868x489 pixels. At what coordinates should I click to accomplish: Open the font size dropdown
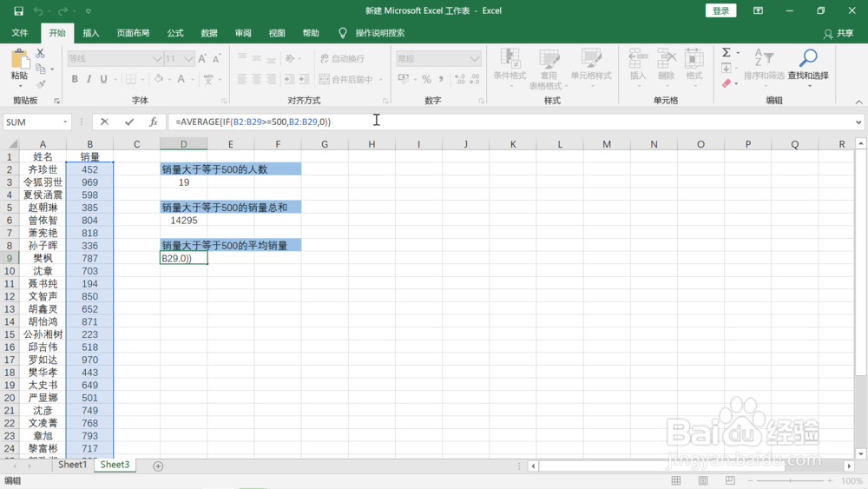pos(188,59)
